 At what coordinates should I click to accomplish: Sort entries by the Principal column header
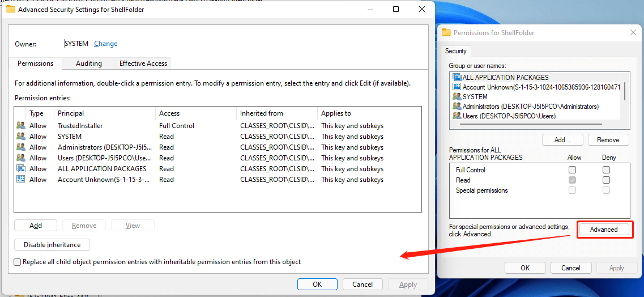click(105, 113)
